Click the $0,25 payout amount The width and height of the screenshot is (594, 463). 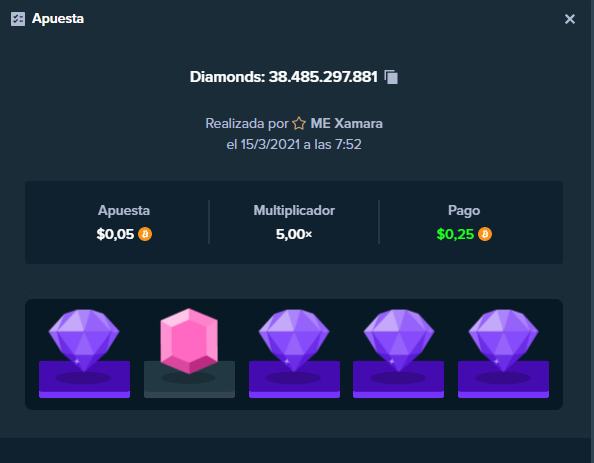[x=455, y=234]
